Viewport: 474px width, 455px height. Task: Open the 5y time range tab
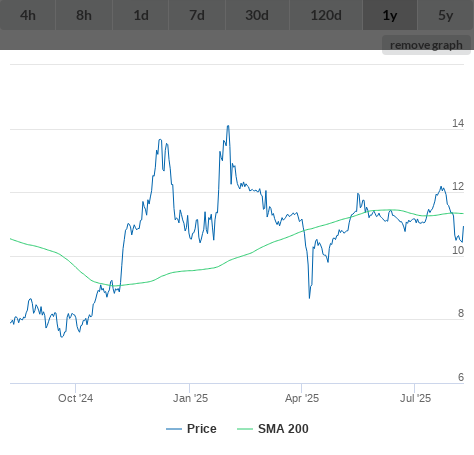[446, 15]
